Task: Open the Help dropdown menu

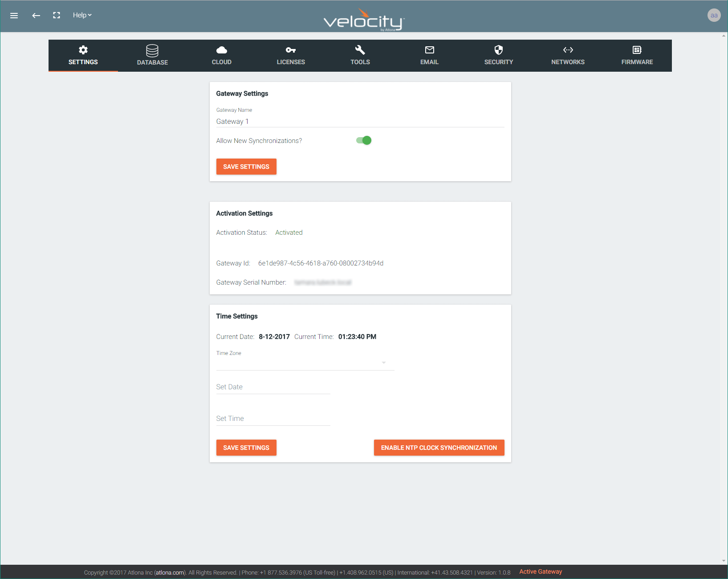Action: point(82,15)
